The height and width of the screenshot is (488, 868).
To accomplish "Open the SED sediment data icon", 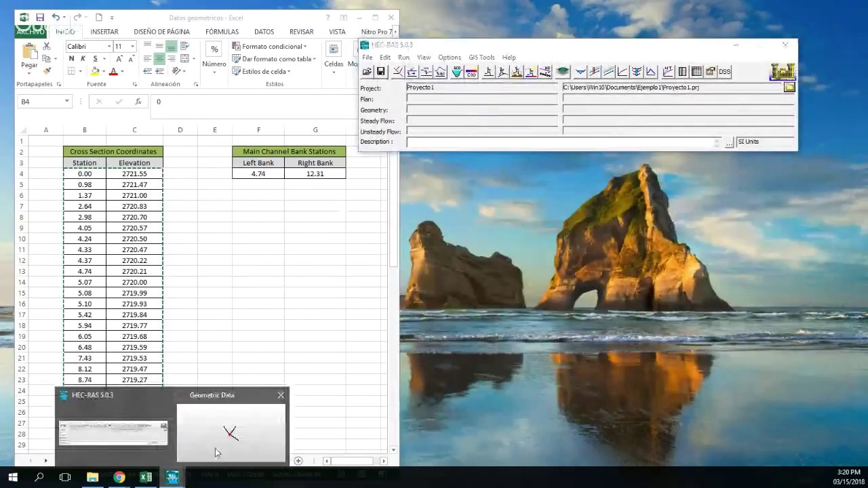I will click(x=457, y=71).
